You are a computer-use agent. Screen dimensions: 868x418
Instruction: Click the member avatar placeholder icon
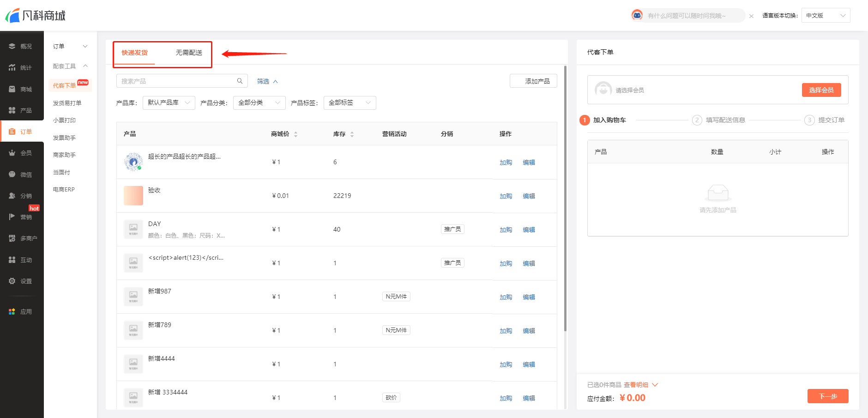coord(603,90)
